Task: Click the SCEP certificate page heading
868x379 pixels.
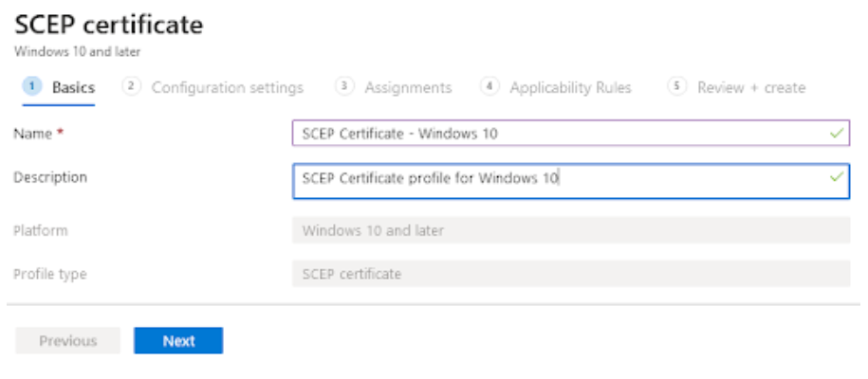Action: coord(108,25)
